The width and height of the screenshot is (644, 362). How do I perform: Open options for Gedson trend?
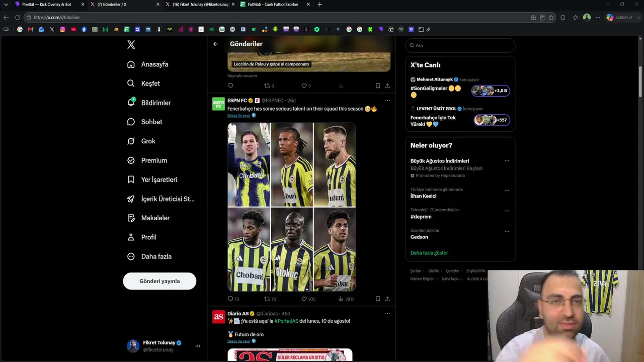(x=507, y=231)
